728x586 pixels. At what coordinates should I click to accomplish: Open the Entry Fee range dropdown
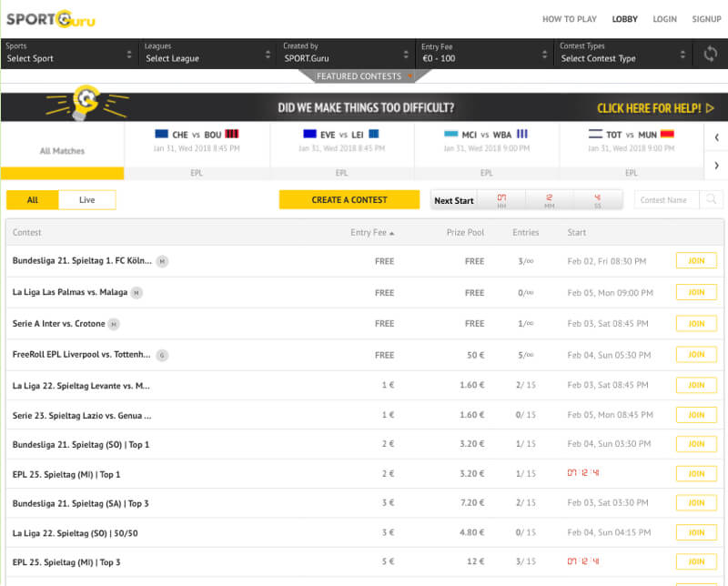click(x=484, y=54)
